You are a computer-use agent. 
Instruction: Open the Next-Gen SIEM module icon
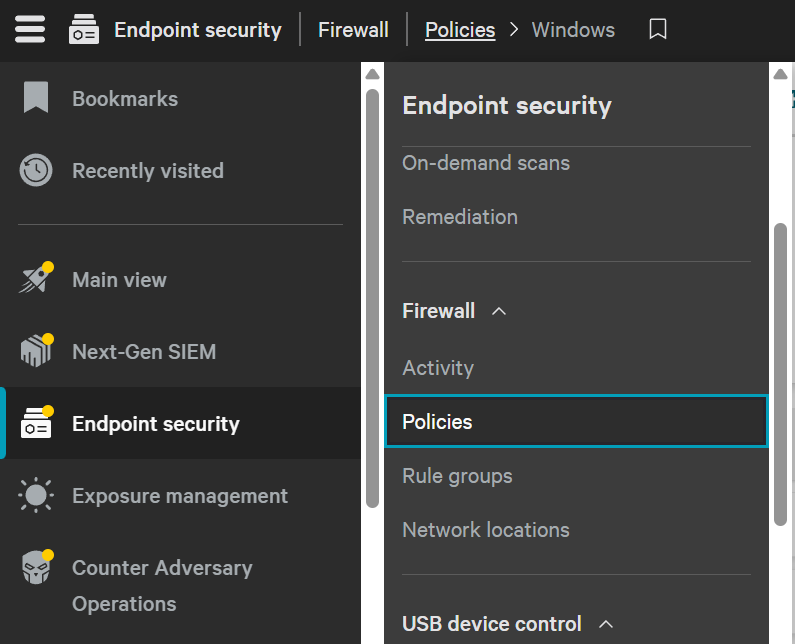(37, 350)
